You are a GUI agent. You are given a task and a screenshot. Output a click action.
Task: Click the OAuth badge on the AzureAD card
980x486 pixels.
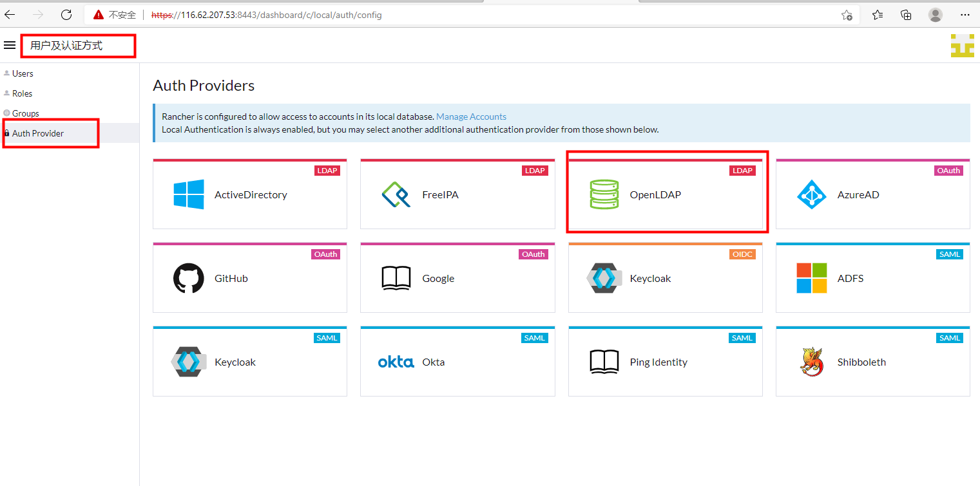(948, 171)
